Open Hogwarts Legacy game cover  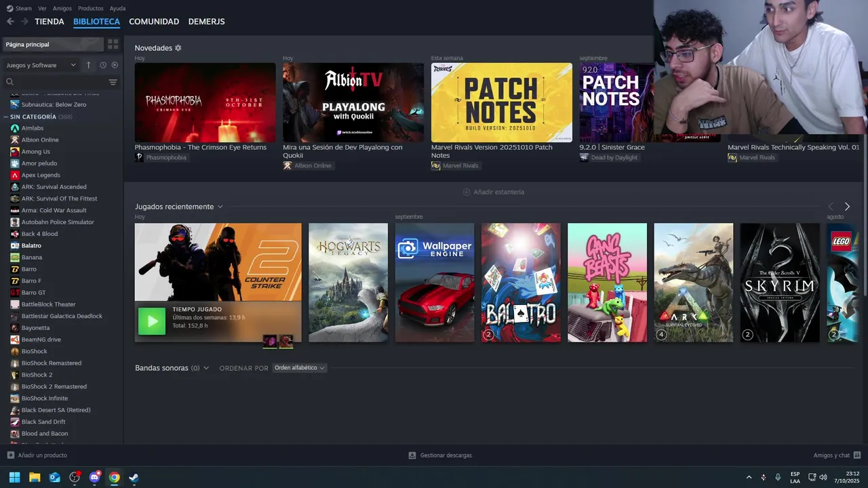point(348,283)
